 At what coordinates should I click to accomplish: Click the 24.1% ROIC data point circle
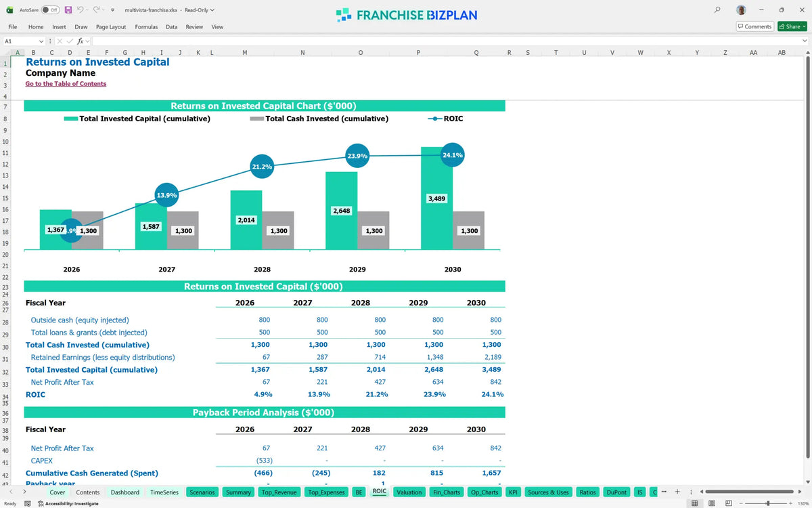453,155
